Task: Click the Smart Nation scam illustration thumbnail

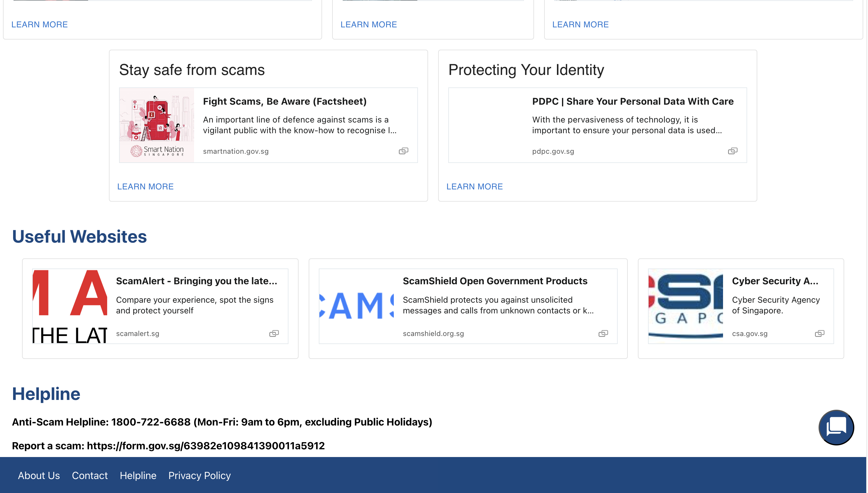Action: click(157, 125)
